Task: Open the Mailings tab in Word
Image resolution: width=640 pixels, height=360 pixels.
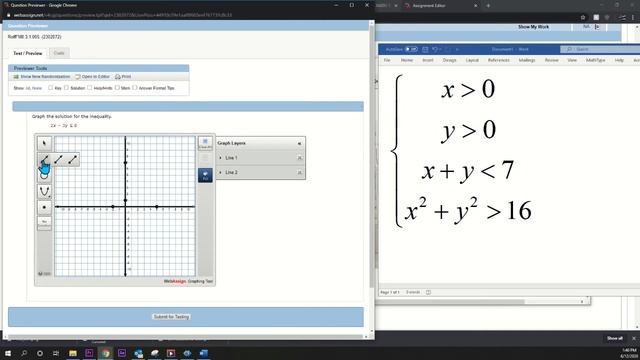Action: pos(527,60)
